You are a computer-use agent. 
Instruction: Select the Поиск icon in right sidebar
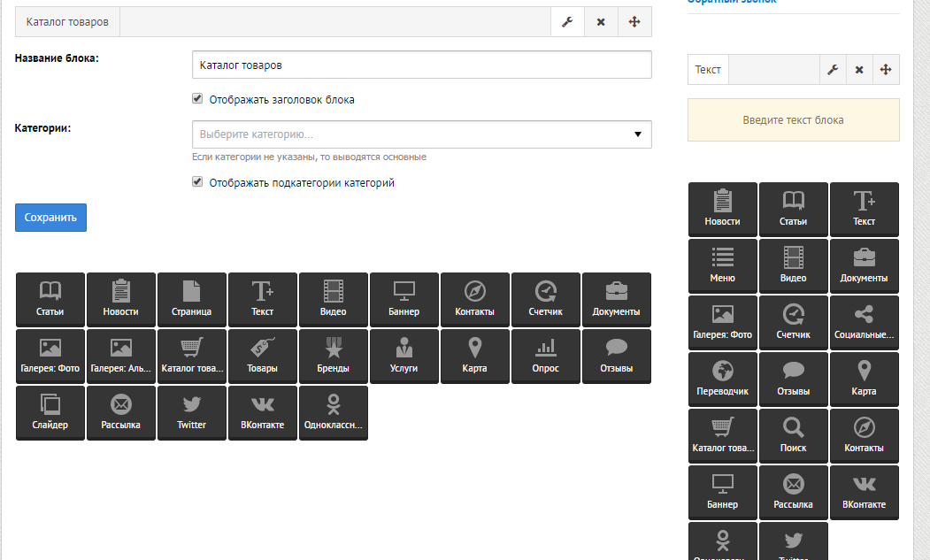794,435
